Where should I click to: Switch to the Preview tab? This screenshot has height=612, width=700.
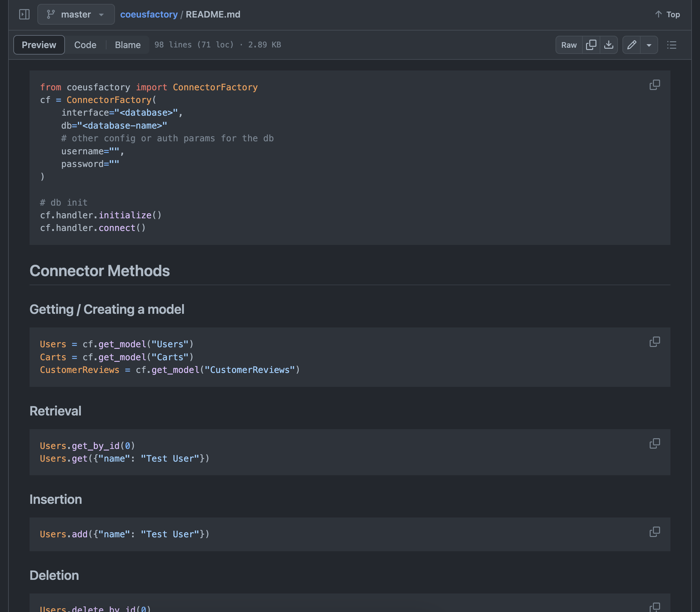tap(39, 45)
